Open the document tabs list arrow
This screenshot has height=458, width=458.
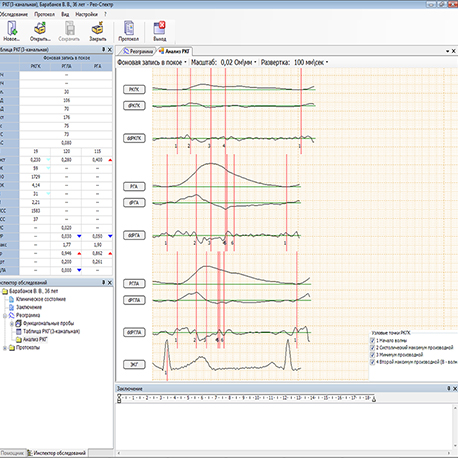447,51
